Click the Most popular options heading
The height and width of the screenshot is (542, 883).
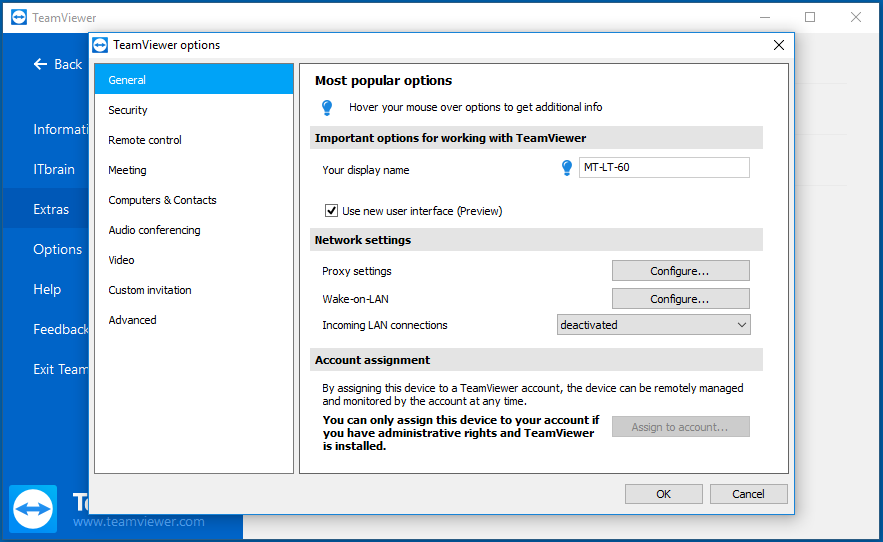click(383, 81)
